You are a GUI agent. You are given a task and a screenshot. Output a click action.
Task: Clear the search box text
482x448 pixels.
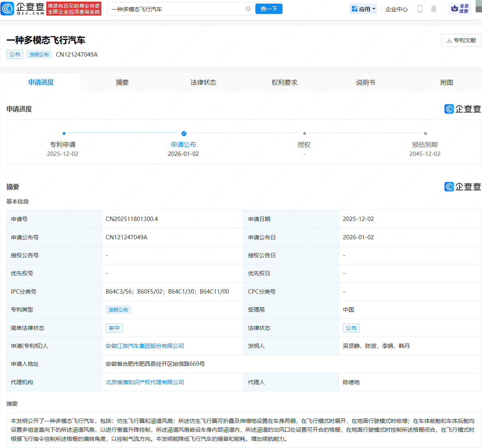[x=248, y=9]
